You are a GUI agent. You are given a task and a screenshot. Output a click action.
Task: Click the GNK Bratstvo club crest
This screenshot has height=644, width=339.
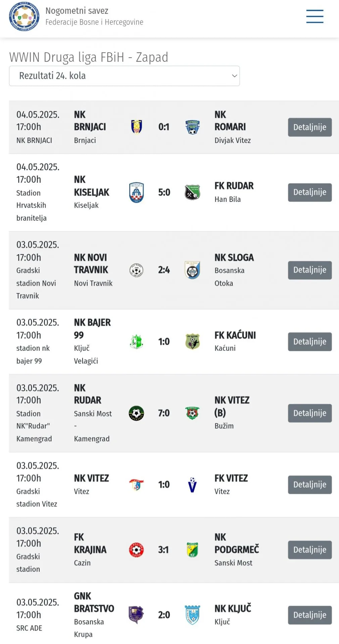click(x=136, y=615)
